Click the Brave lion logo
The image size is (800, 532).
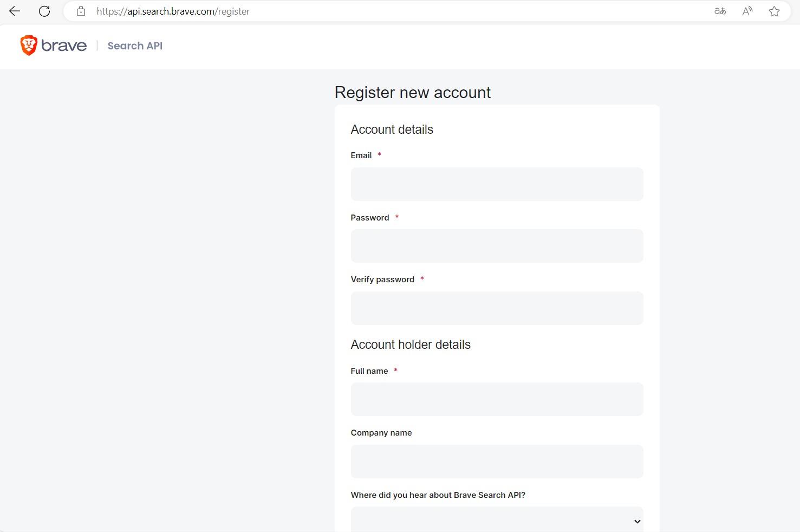[30, 46]
